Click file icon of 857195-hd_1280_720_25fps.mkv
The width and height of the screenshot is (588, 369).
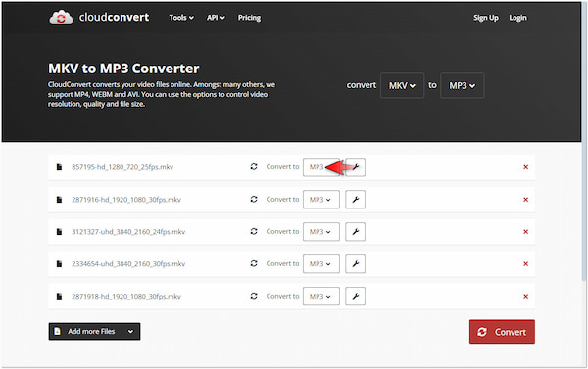59,167
